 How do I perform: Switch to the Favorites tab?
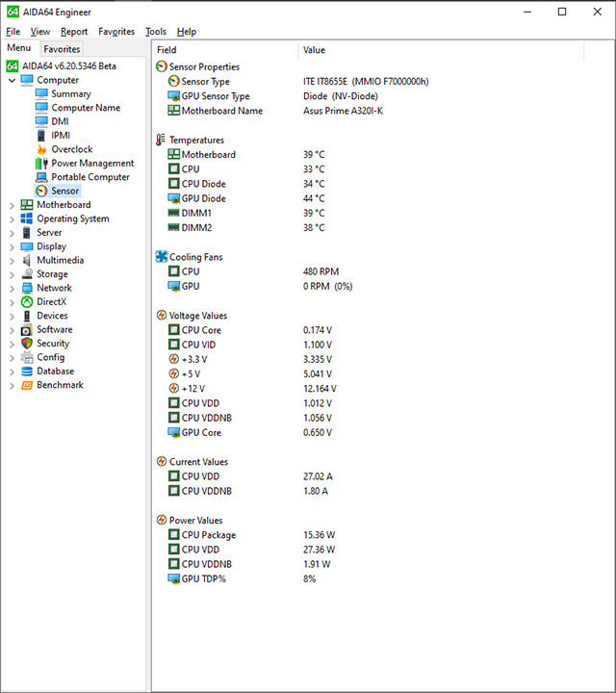click(62, 49)
